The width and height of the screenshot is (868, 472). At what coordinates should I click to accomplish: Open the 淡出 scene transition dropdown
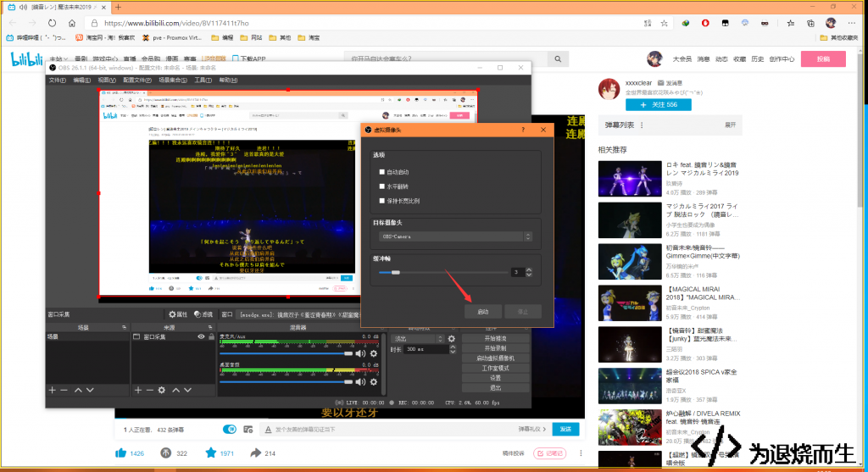click(x=417, y=339)
